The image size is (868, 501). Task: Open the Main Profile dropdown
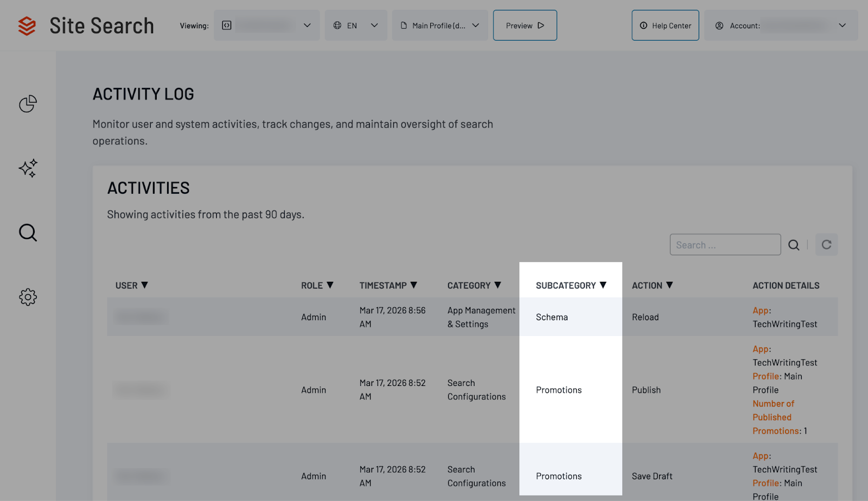[440, 26]
